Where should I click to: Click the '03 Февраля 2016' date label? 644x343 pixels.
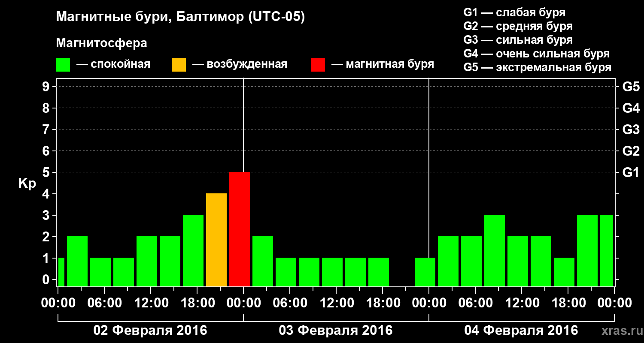(336, 331)
